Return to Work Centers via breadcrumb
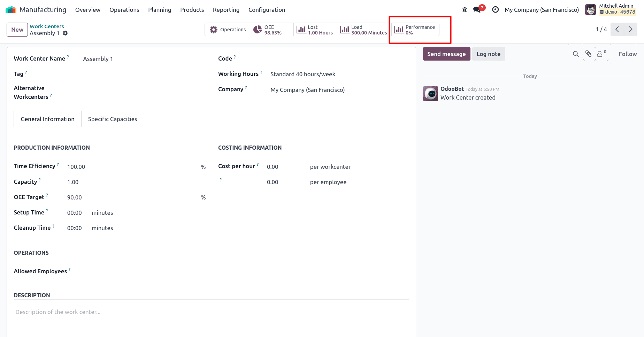 click(x=47, y=26)
